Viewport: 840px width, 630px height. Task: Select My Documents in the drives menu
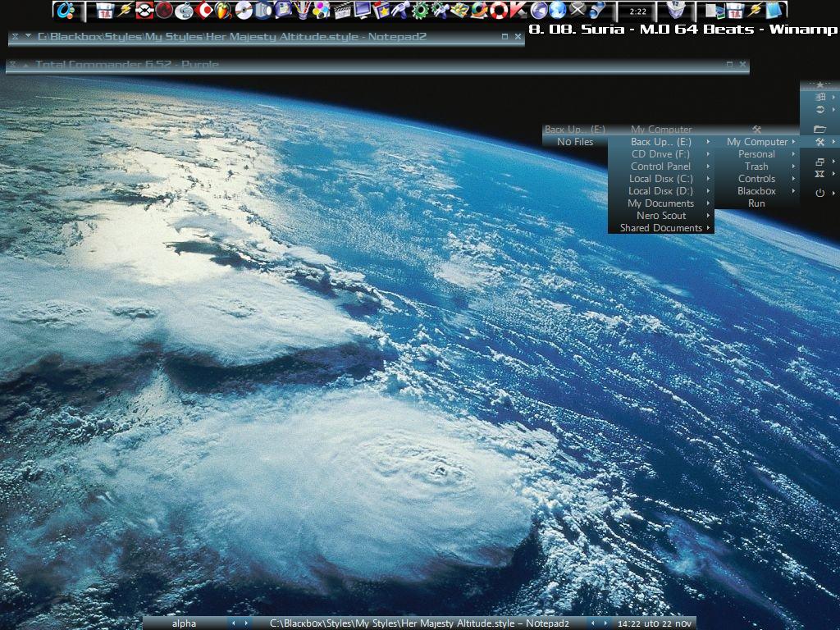click(660, 203)
